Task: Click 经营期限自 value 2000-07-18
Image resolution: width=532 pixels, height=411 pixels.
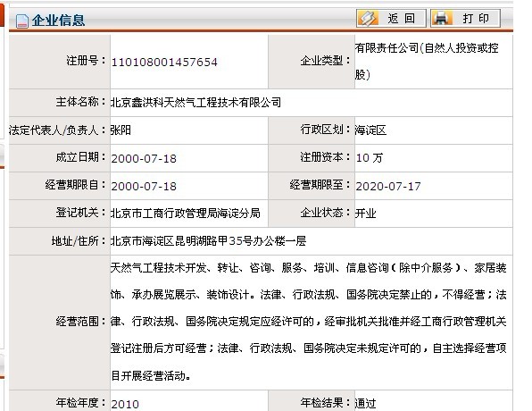Action: pyautogui.click(x=144, y=186)
